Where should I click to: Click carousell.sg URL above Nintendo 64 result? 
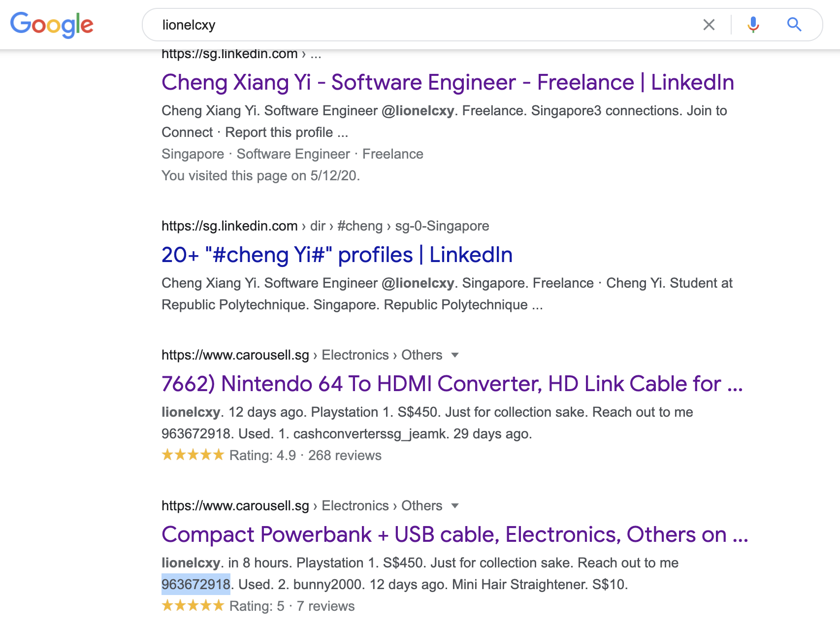[302, 355]
